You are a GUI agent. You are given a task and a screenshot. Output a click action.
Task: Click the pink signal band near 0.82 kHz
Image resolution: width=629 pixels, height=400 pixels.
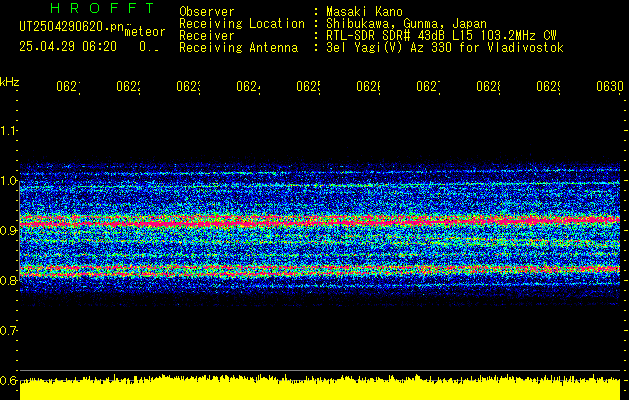(320, 269)
